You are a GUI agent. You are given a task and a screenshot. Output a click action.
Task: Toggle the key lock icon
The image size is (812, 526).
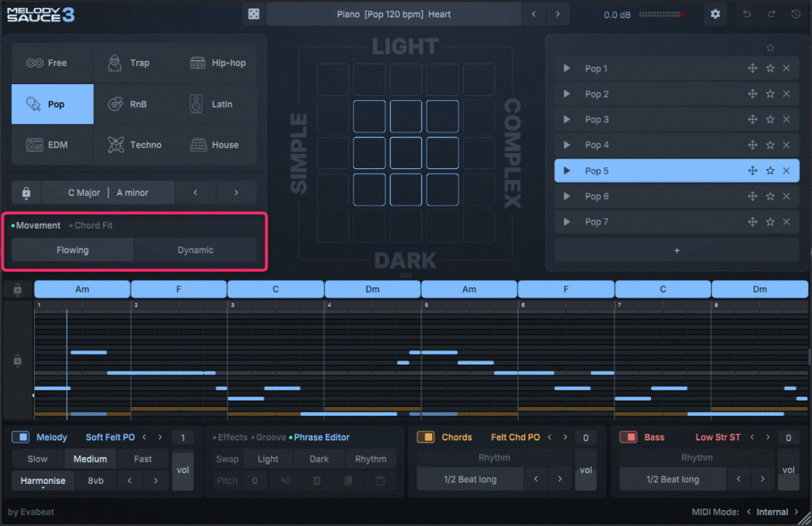[26, 193]
